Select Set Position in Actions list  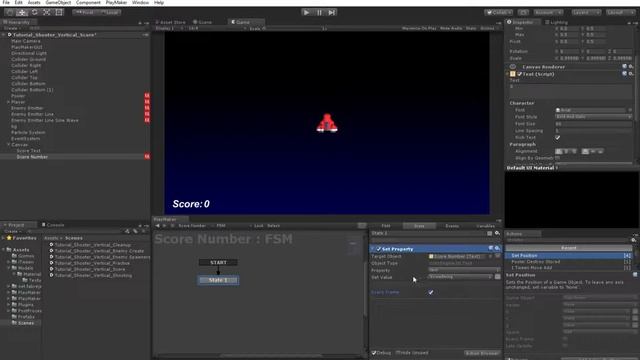568,256
